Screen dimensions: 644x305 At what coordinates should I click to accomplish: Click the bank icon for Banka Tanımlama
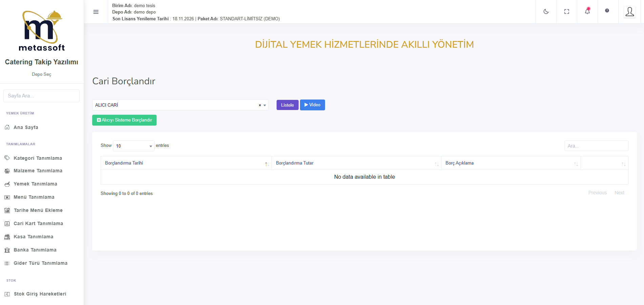pyautogui.click(x=7, y=250)
